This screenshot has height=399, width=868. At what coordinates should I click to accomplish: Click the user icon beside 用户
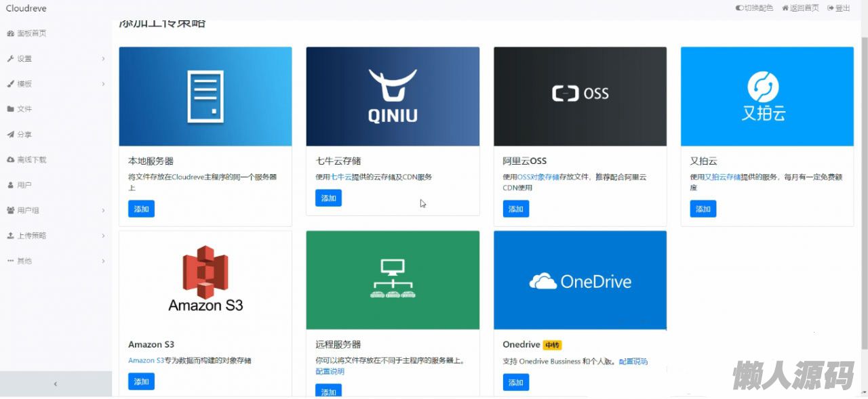click(10, 185)
